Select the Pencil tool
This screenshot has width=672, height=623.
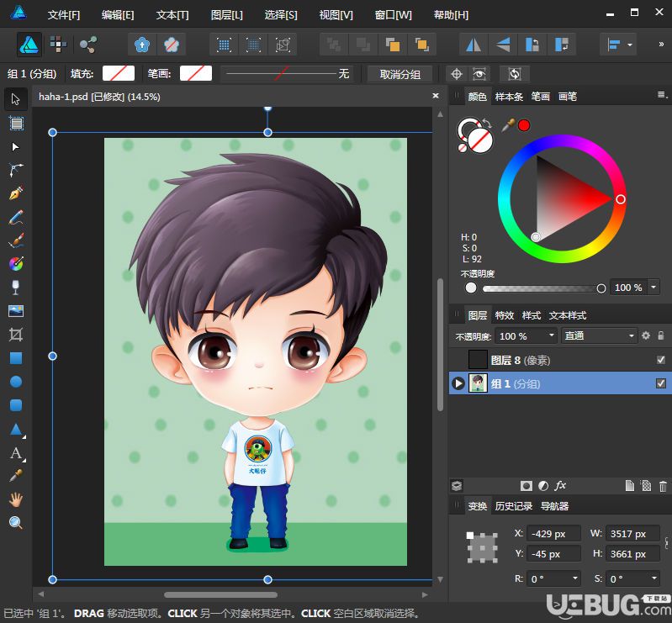(x=16, y=218)
